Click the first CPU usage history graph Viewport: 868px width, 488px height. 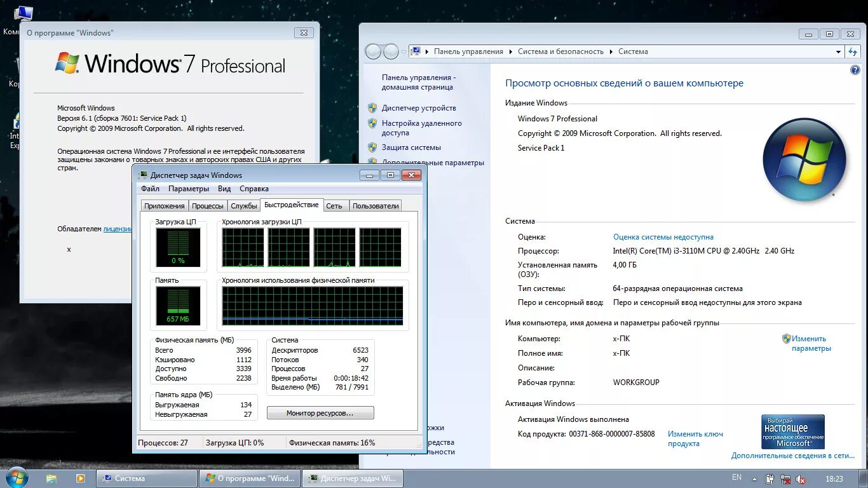tap(243, 247)
